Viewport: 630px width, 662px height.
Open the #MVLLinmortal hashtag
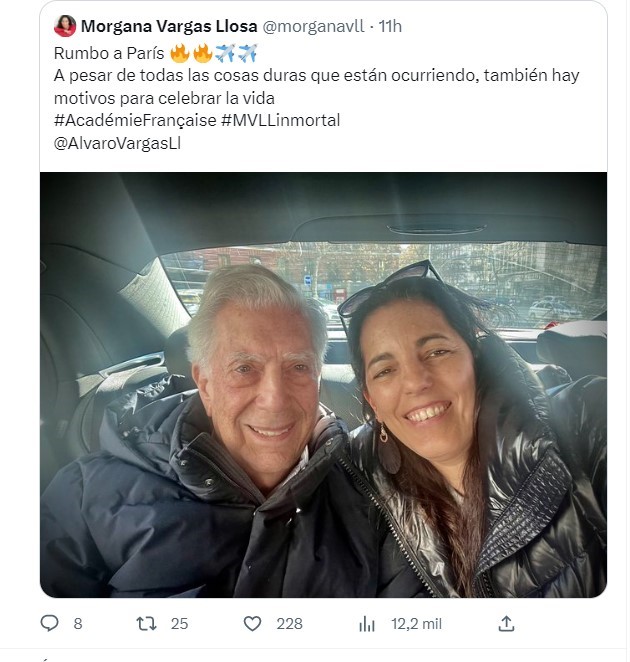point(280,120)
